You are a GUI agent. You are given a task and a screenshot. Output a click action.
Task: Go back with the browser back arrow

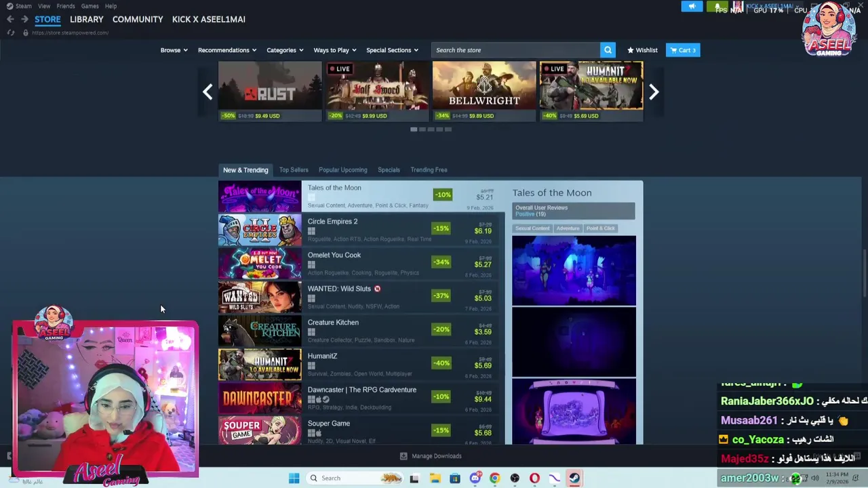click(10, 19)
